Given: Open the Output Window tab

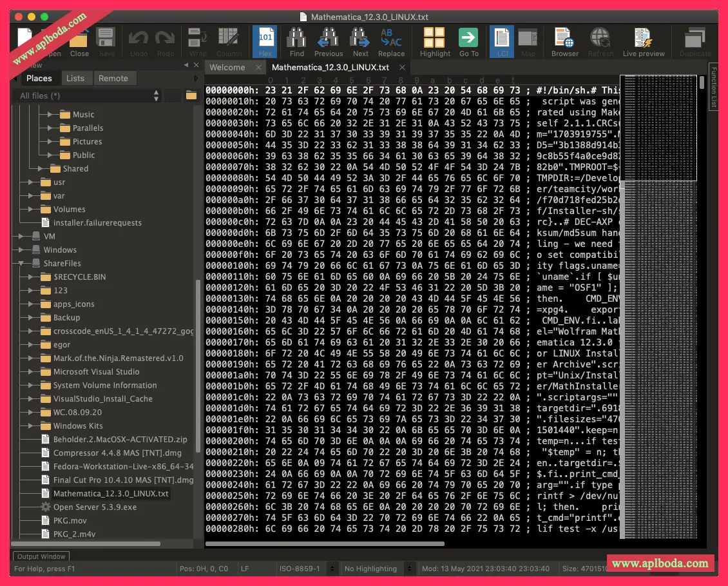Looking at the screenshot, I should click(x=41, y=556).
